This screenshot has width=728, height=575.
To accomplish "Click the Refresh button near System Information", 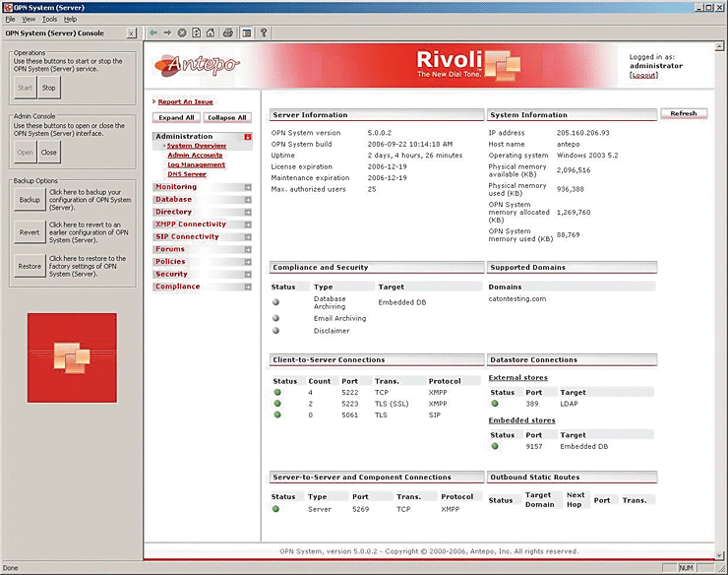I will click(683, 113).
